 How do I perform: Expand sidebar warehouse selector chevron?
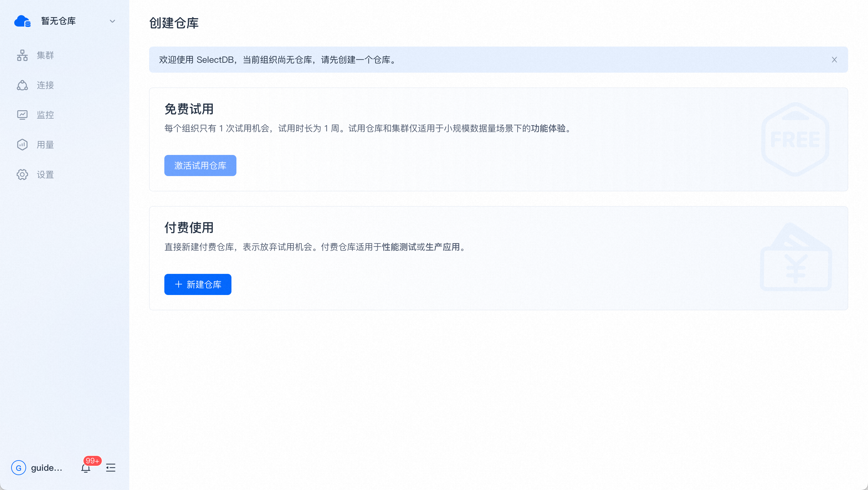tap(112, 21)
